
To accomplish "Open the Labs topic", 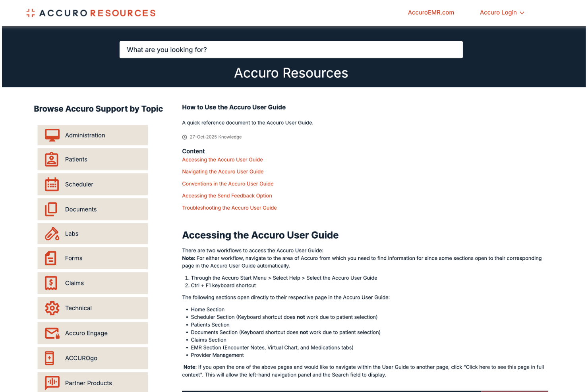I will pyautogui.click(x=93, y=234).
